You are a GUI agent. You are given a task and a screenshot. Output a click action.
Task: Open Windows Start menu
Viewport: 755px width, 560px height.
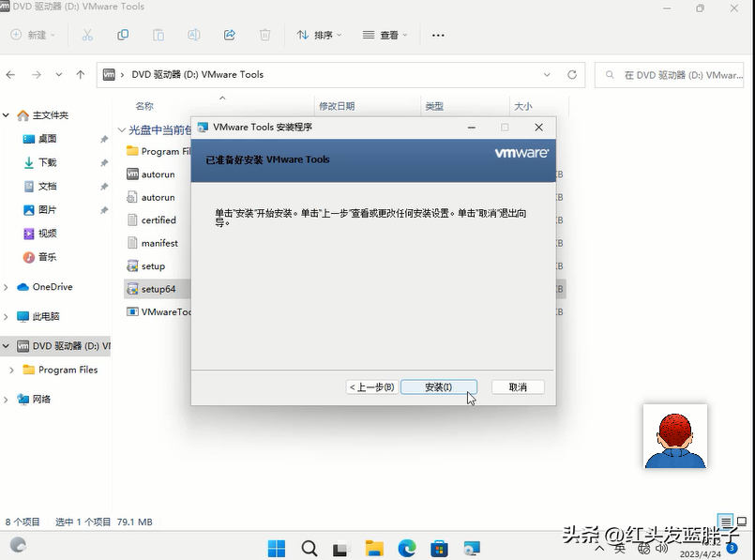(277, 548)
